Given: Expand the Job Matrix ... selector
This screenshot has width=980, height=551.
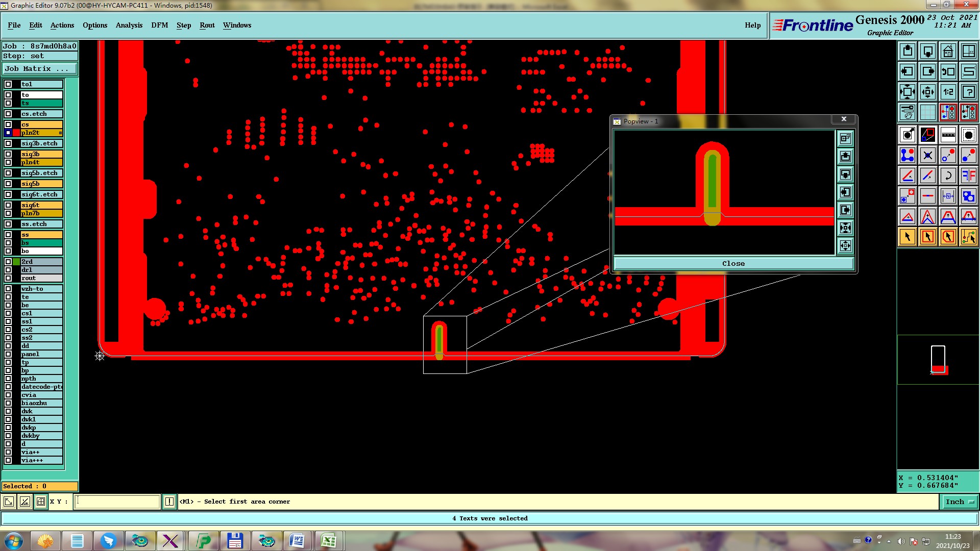Looking at the screenshot, I should coord(40,69).
